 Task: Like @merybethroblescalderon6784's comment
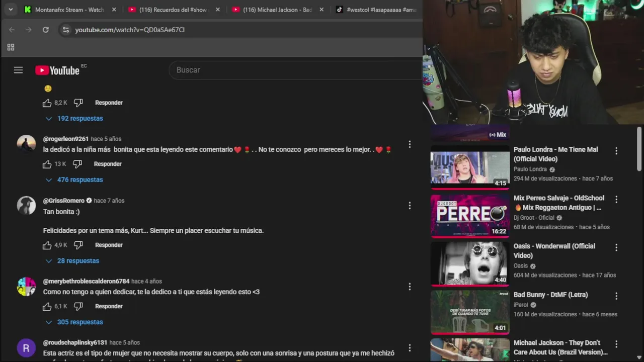[x=47, y=306]
